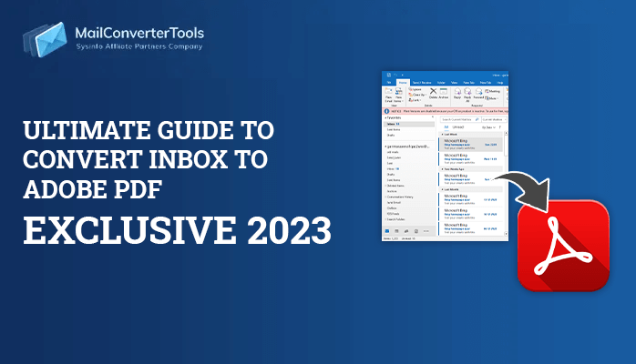Collapse the email account folder tree

[385, 147]
